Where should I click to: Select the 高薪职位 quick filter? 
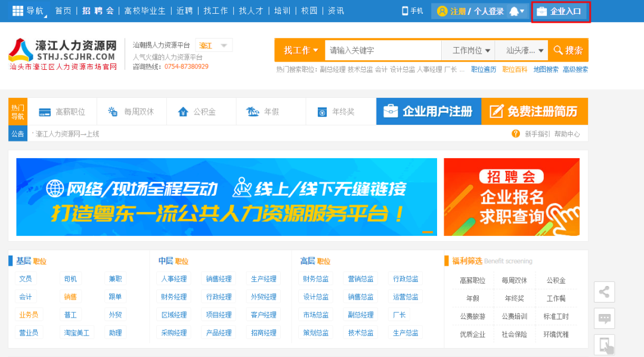pos(63,112)
